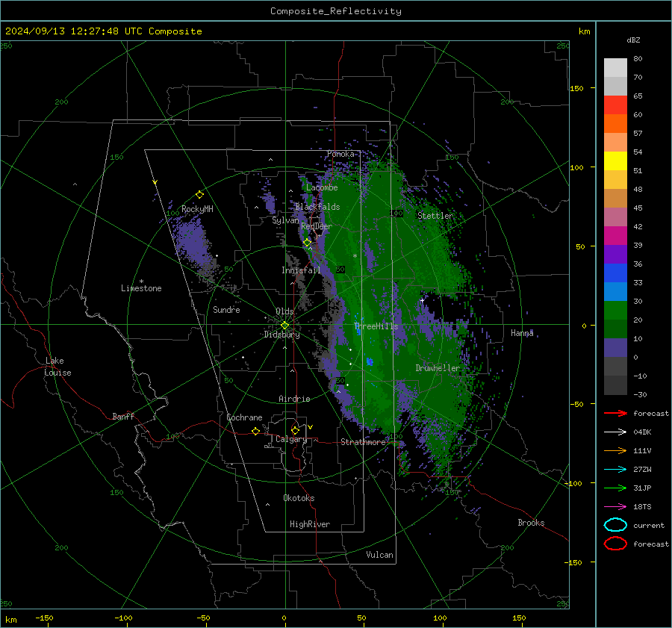Viewport: 672px width, 628px height.
Task: Click the dBZ legend heading
Action: click(633, 40)
